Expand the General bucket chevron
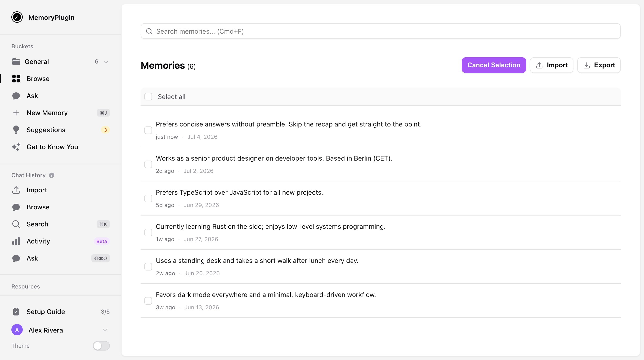The height and width of the screenshot is (360, 644). [106, 62]
